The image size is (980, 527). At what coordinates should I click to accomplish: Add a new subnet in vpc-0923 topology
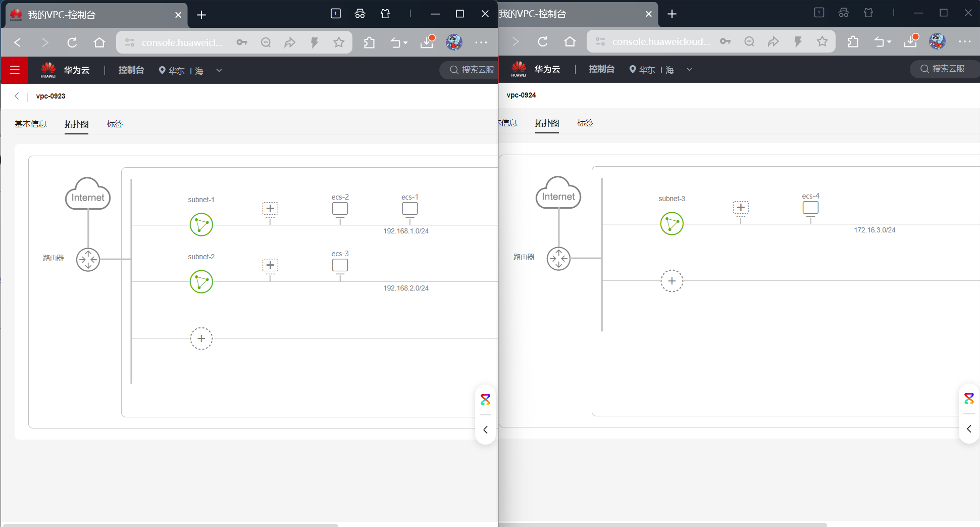click(201, 339)
